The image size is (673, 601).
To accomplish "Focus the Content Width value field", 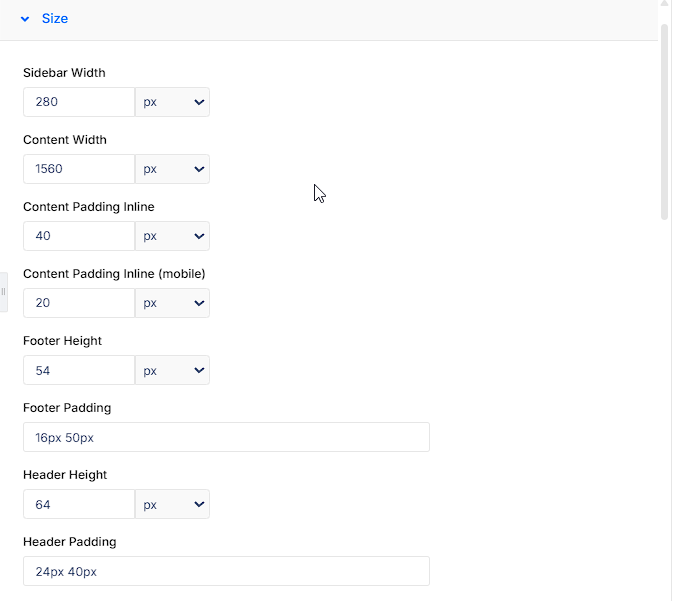I will [x=79, y=169].
